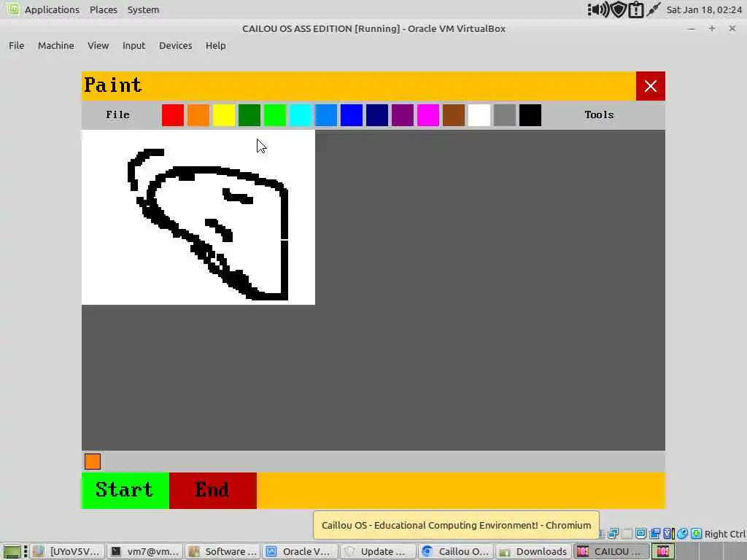Click VirtualBox recording status icon with V
Image resolution: width=747 pixels, height=560 pixels.
coord(668,533)
